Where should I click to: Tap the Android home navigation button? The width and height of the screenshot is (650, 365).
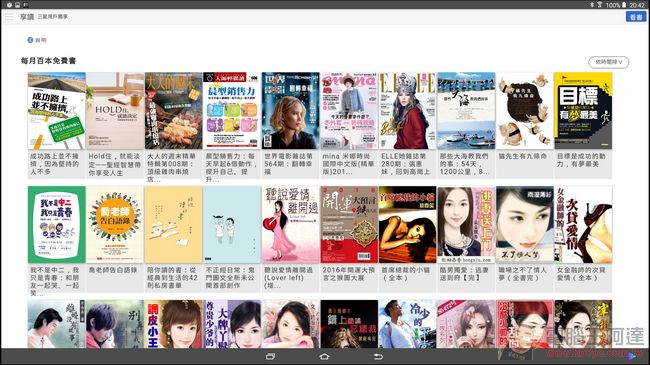coord(325,357)
